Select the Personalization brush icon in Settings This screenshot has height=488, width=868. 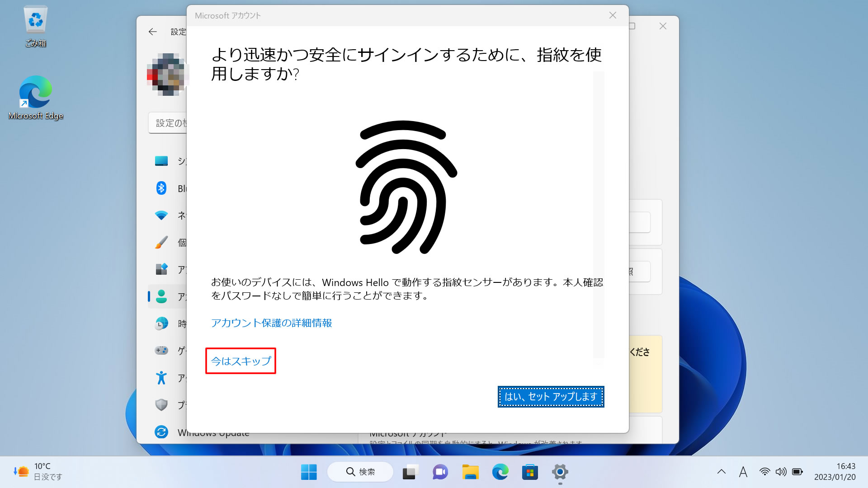pos(161,242)
